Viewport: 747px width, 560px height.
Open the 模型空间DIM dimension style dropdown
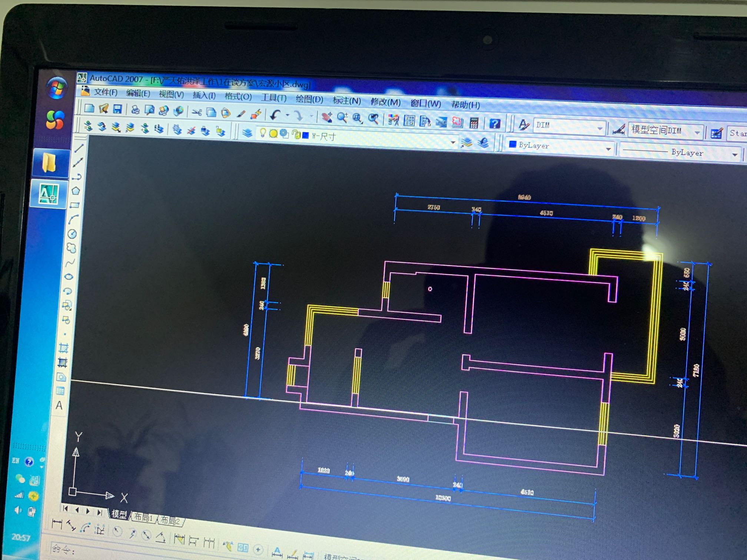pyautogui.click(x=697, y=132)
